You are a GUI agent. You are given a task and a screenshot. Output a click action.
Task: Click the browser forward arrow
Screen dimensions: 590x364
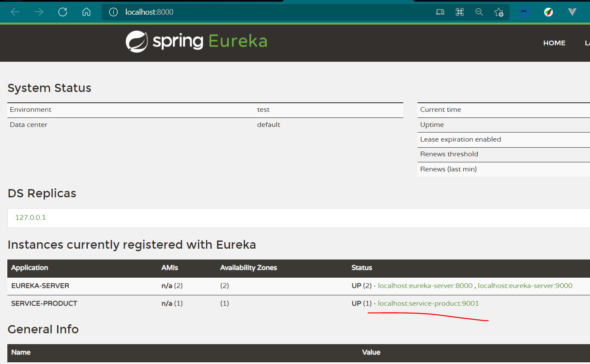coord(39,12)
